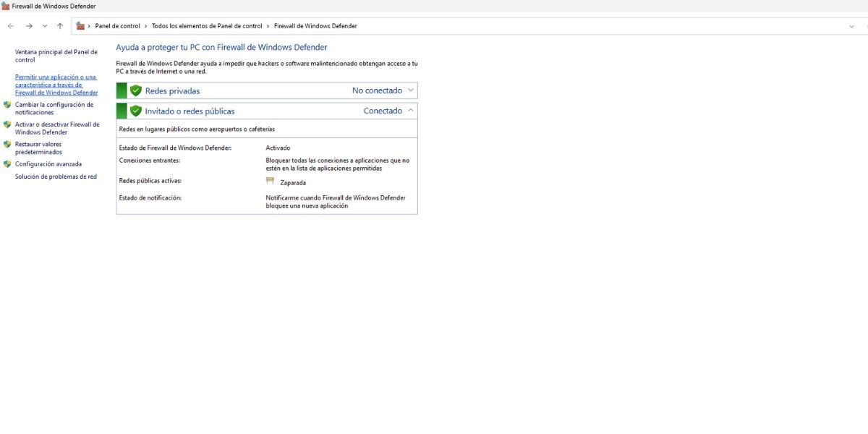Click the Invitado o redes públicas header text
The image size is (868, 434).
pos(190,111)
